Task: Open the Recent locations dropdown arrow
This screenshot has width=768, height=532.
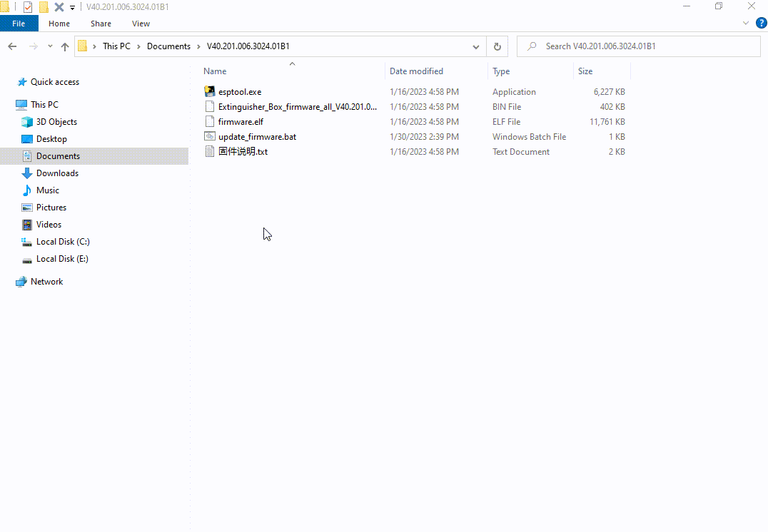Action: coord(50,46)
